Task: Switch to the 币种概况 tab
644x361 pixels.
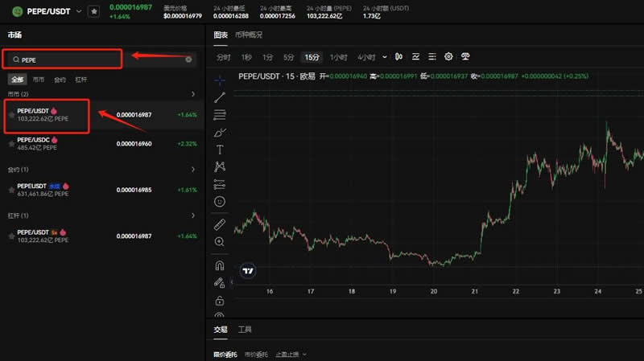Action: 249,35
